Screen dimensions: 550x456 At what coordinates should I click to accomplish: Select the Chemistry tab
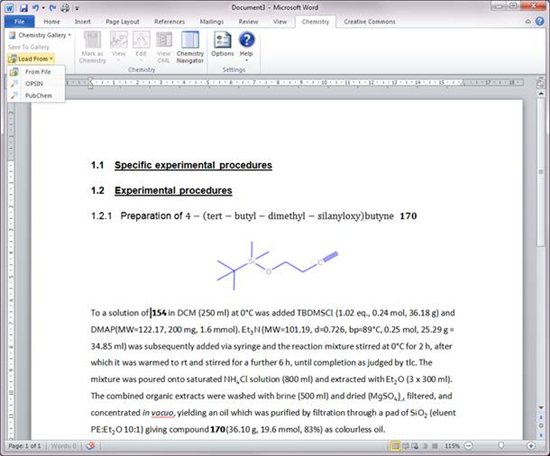click(x=315, y=21)
